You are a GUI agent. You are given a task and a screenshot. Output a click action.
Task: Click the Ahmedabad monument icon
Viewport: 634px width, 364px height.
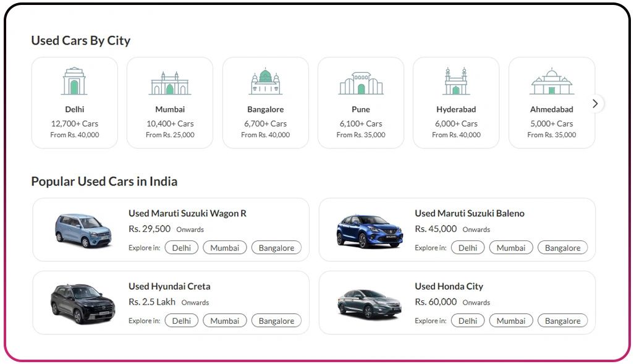(x=551, y=82)
